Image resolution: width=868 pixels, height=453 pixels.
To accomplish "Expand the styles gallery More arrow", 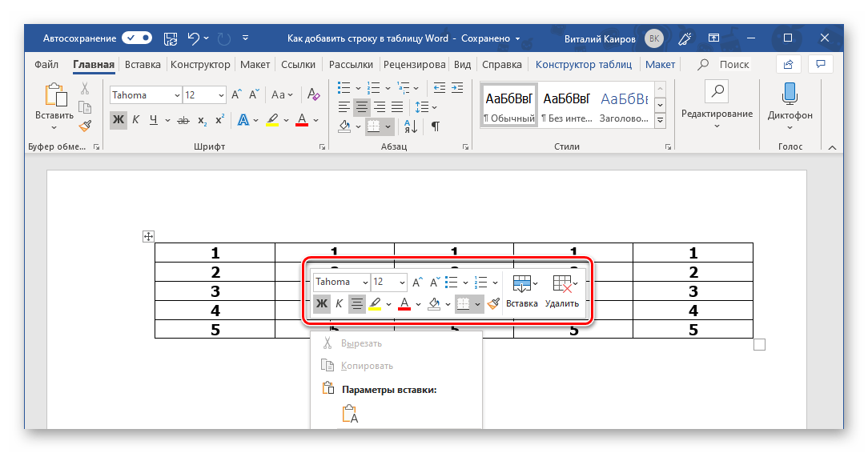I will pos(660,120).
